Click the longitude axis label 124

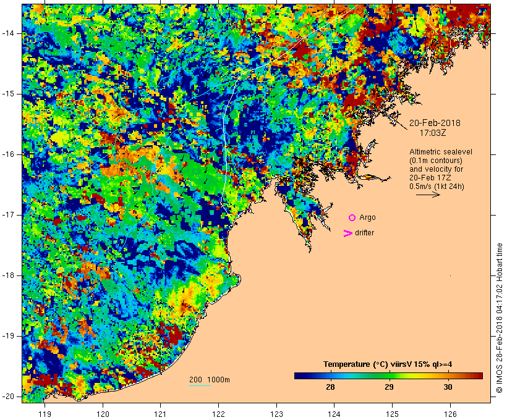(x=334, y=414)
